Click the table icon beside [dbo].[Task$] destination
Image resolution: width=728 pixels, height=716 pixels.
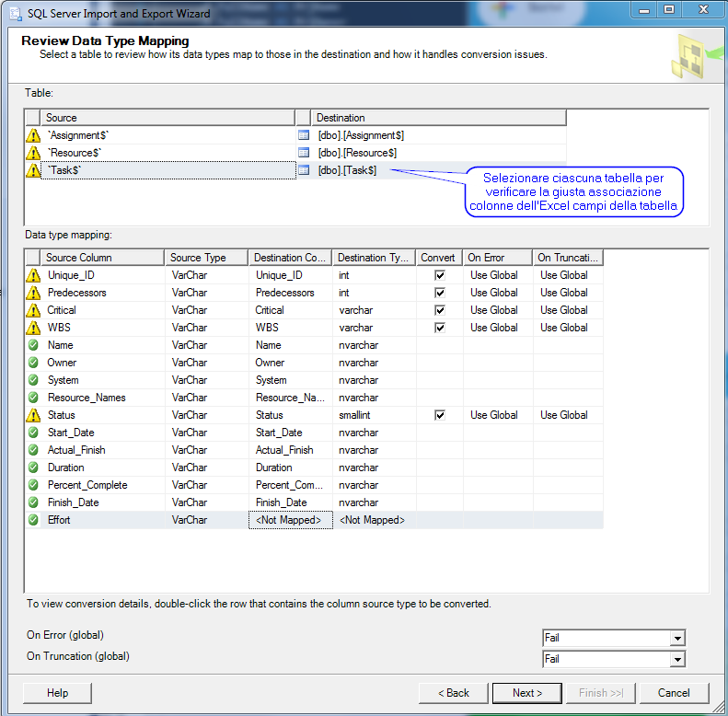click(x=304, y=170)
